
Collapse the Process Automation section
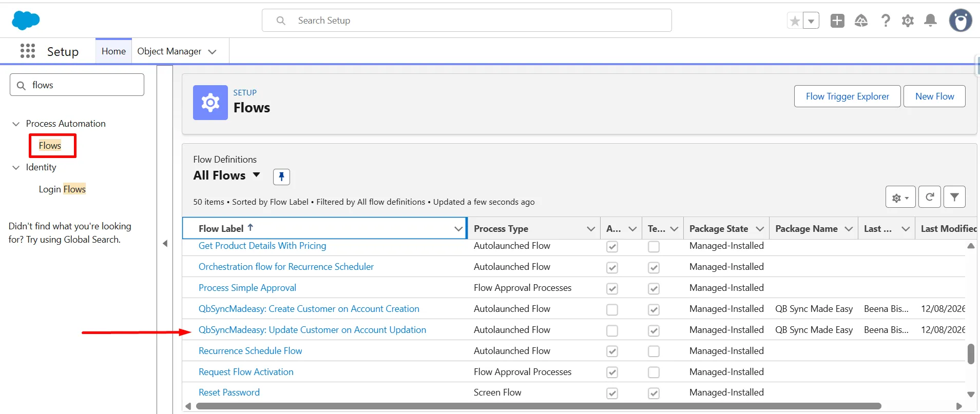(x=16, y=124)
